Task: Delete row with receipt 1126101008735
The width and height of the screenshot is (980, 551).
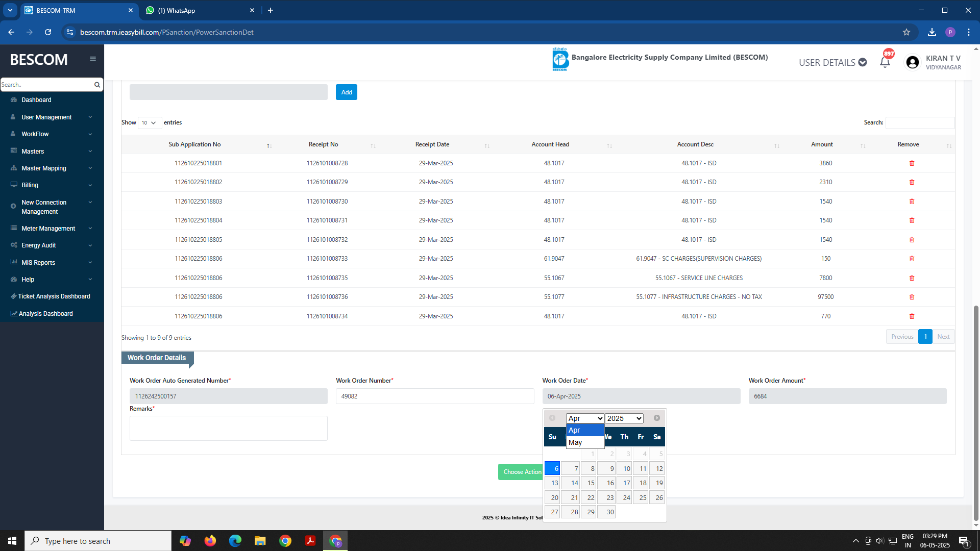Action: tap(912, 278)
